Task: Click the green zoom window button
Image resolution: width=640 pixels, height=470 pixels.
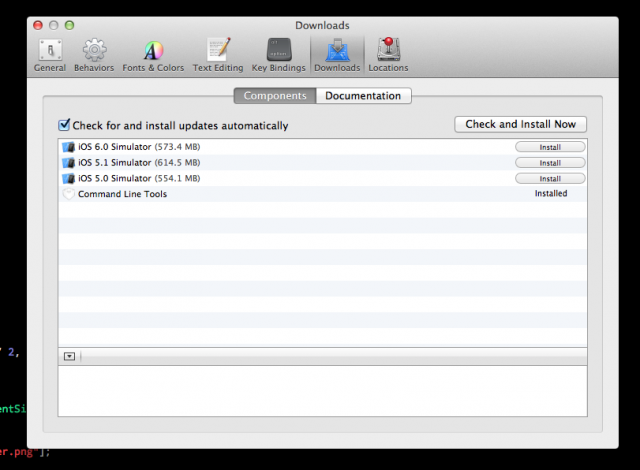Action: pyautogui.click(x=70, y=24)
